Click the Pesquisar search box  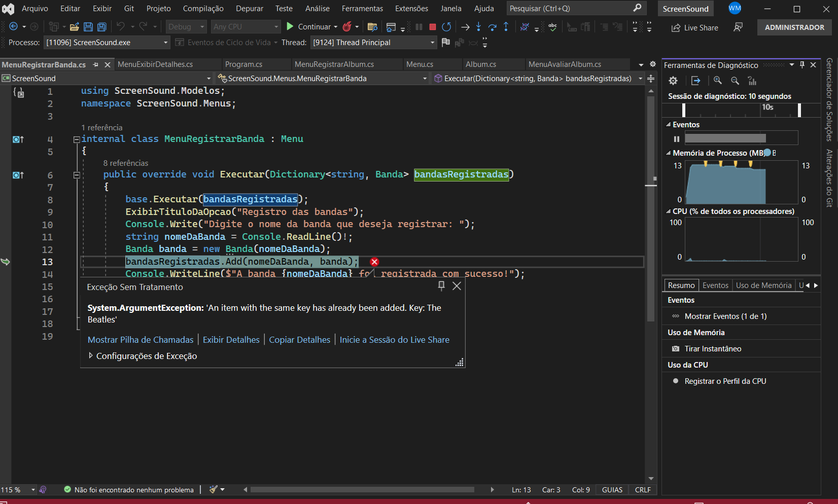tap(576, 9)
